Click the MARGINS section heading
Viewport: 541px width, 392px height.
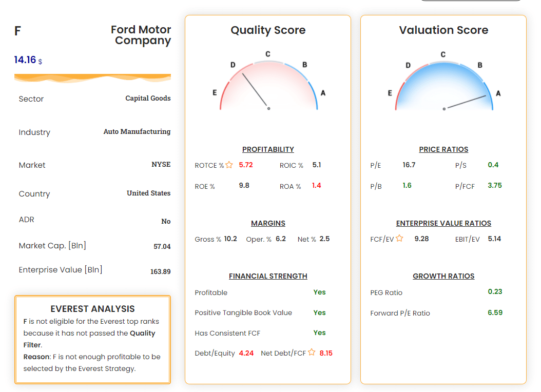tap(268, 223)
